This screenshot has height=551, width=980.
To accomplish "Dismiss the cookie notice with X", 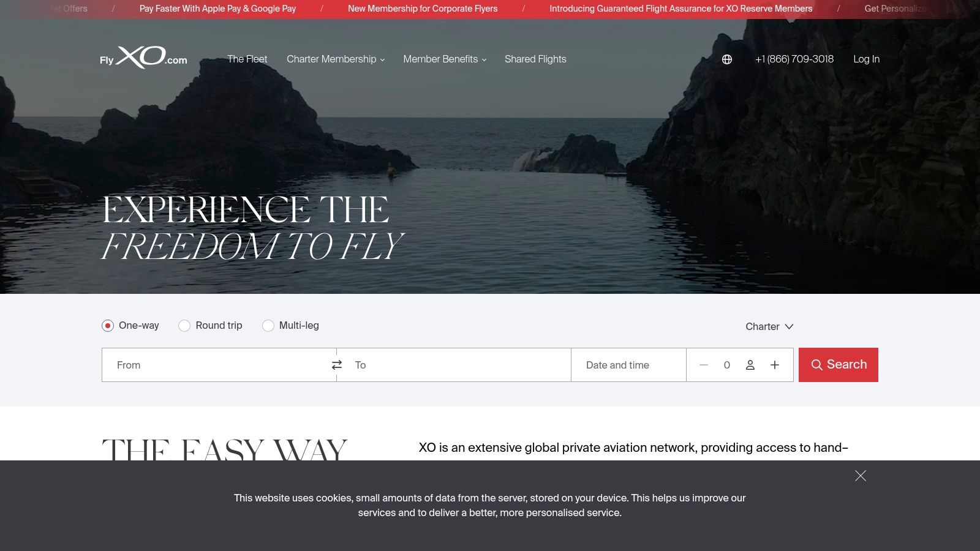I will (861, 476).
